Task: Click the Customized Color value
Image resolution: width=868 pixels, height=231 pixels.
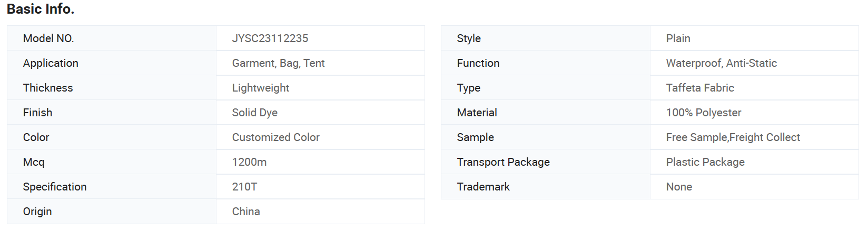Action: 276,137
